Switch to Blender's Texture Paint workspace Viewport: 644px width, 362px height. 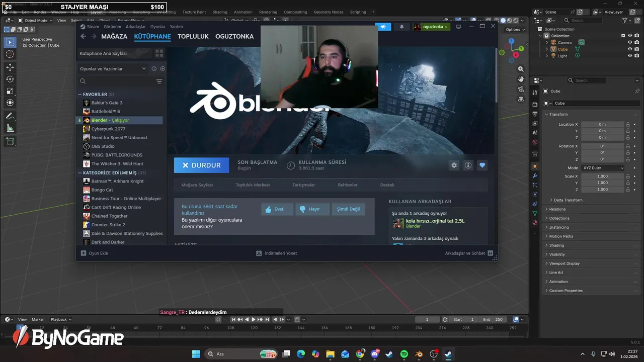pyautogui.click(x=194, y=12)
